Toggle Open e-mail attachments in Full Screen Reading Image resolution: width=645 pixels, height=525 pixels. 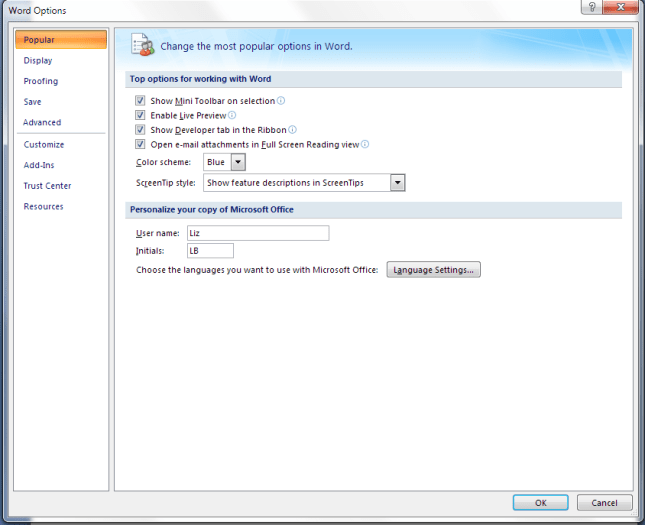click(140, 144)
